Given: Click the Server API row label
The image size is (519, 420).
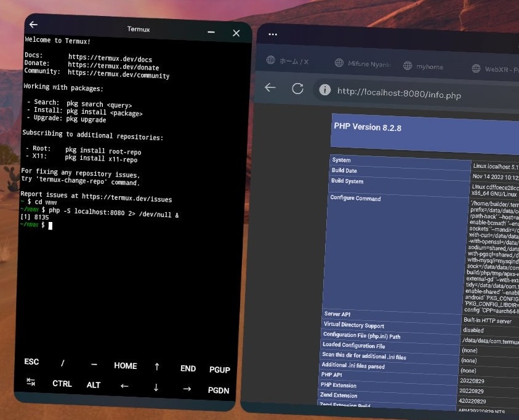Looking at the screenshot, I should click(337, 314).
